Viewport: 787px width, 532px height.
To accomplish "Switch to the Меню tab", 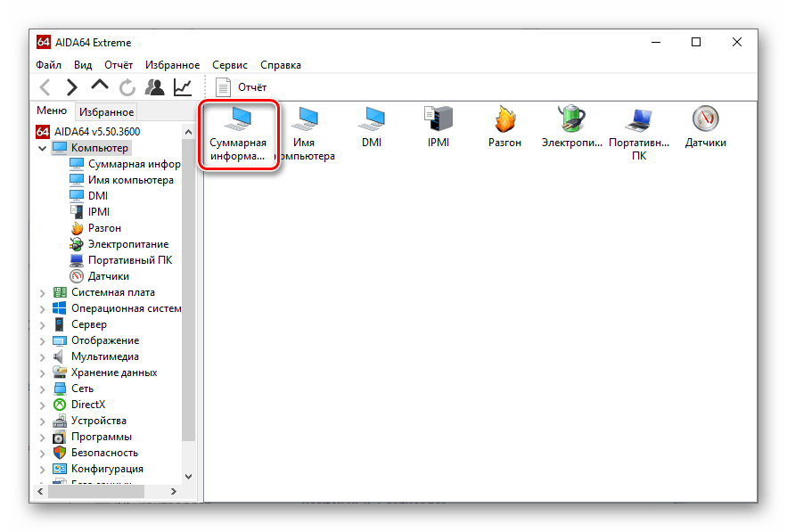I will [x=52, y=110].
